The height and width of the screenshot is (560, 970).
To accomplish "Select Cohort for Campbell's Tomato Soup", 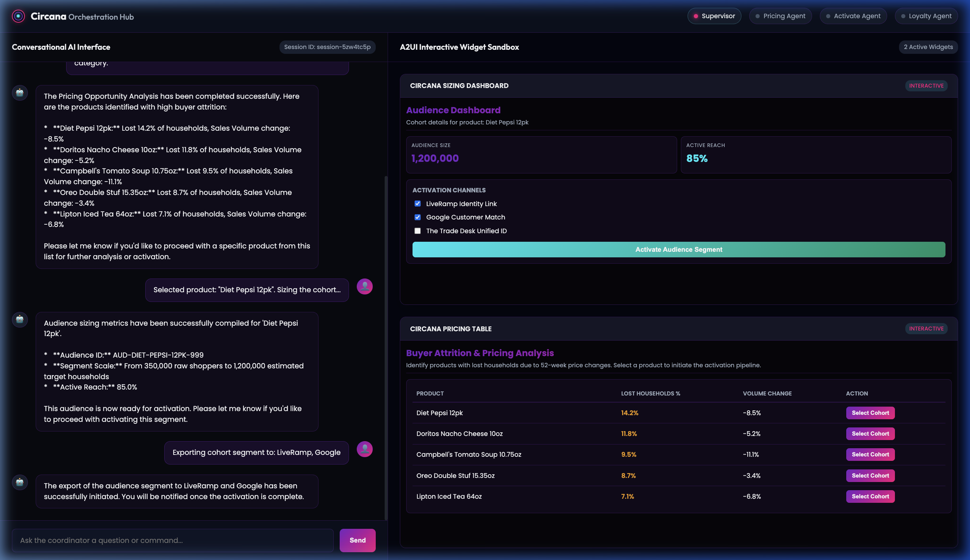I will point(870,455).
